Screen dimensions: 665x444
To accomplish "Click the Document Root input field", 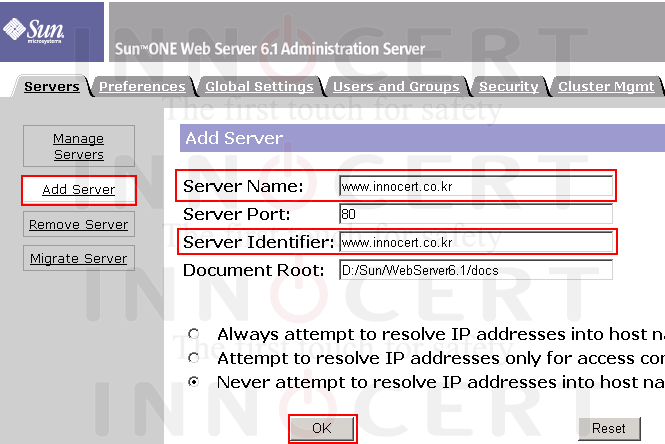I will coord(476,270).
